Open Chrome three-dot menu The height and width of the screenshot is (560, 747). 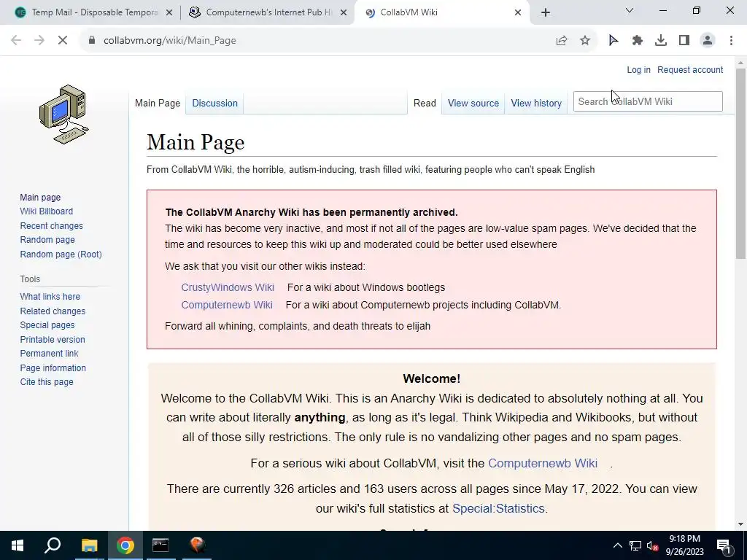point(731,41)
